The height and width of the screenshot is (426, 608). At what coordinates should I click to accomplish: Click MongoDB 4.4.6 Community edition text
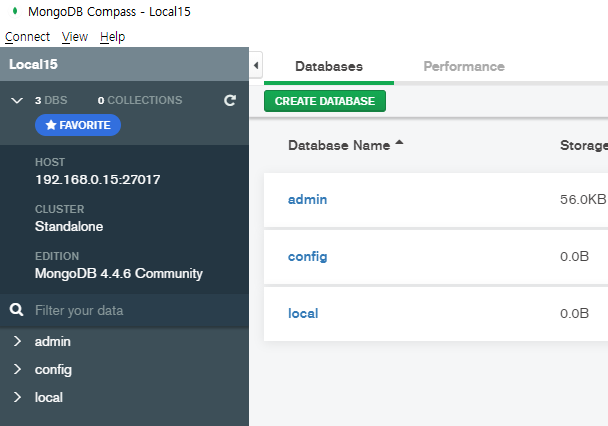pyautogui.click(x=119, y=274)
